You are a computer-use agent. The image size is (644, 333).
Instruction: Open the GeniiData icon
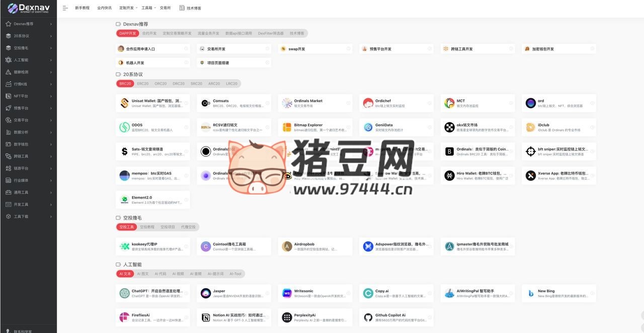pyautogui.click(x=368, y=127)
